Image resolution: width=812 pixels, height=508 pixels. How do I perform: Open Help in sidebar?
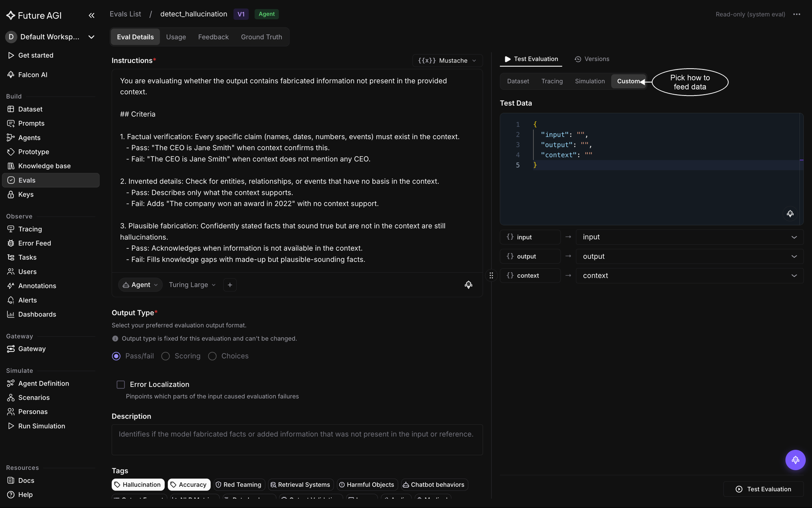click(x=51, y=495)
